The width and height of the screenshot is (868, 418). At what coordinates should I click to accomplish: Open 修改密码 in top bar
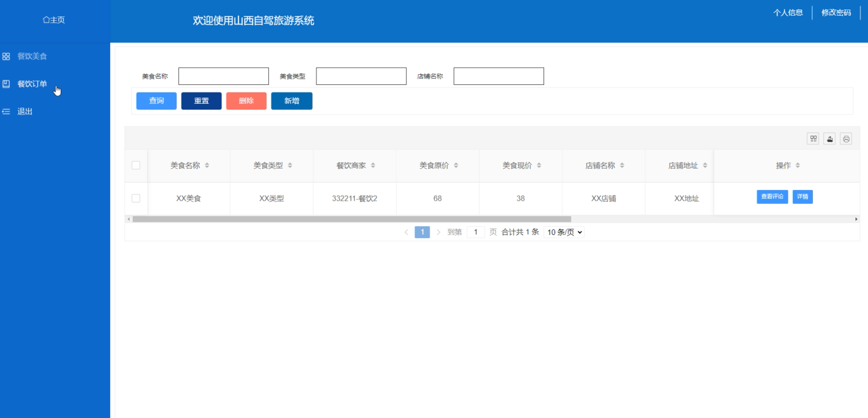[x=836, y=13]
